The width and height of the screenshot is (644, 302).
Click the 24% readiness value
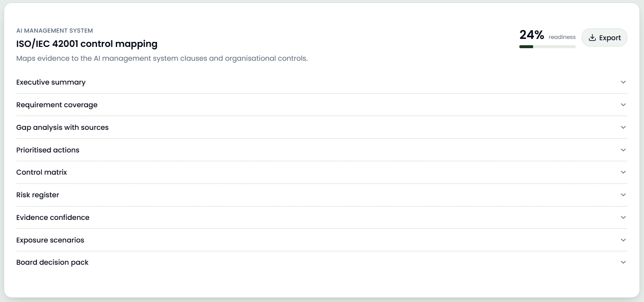[531, 35]
